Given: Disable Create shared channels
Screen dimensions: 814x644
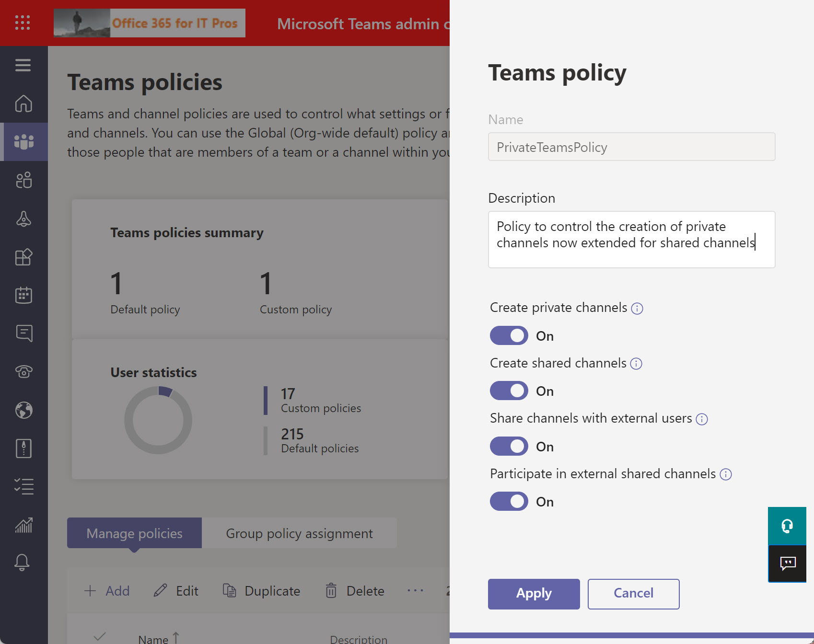Looking at the screenshot, I should tap(509, 391).
